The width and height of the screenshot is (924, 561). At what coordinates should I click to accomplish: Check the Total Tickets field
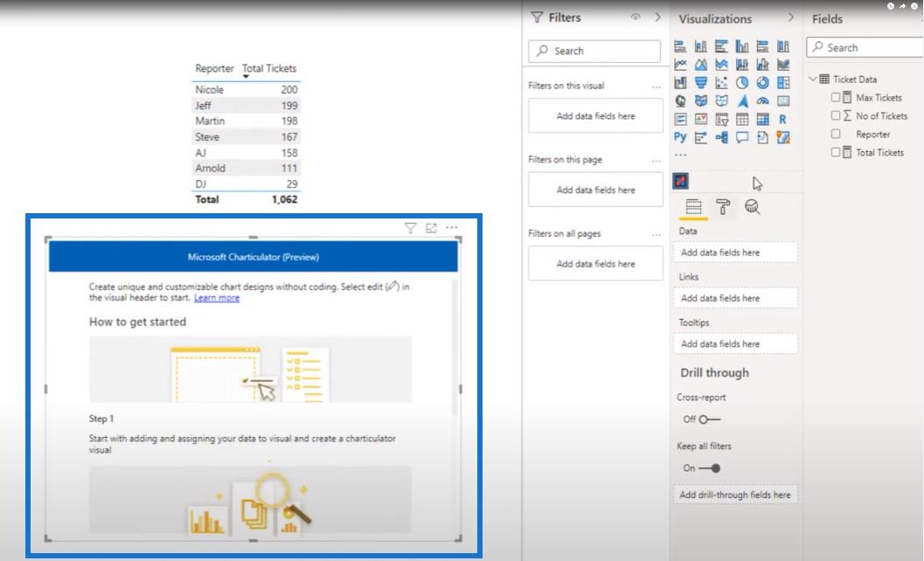(836, 152)
